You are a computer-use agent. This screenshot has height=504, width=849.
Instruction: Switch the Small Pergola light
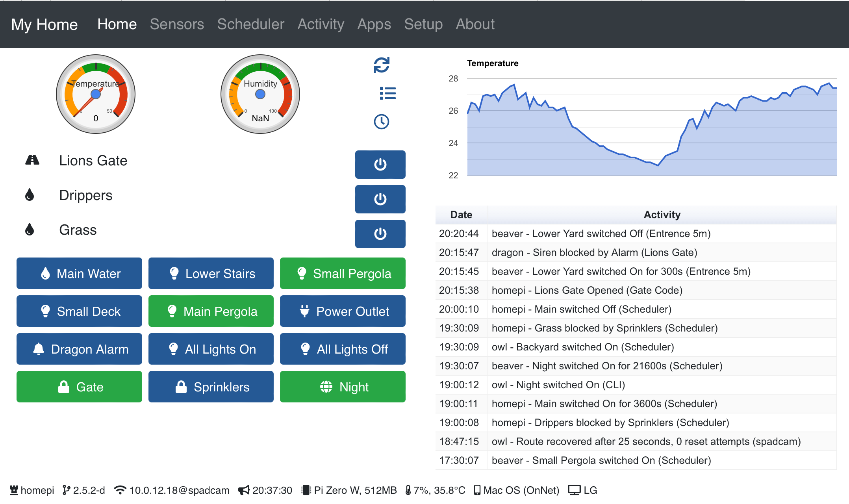click(342, 273)
